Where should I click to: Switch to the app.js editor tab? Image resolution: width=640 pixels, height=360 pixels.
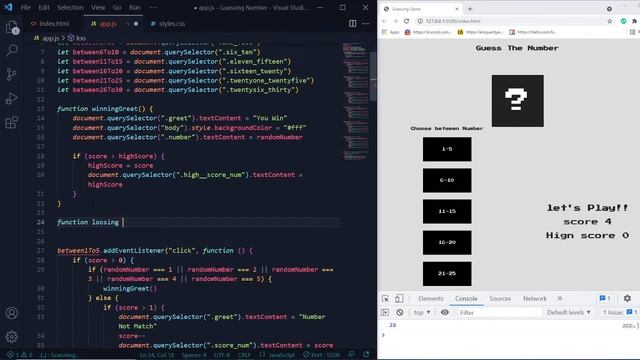[x=113, y=24]
